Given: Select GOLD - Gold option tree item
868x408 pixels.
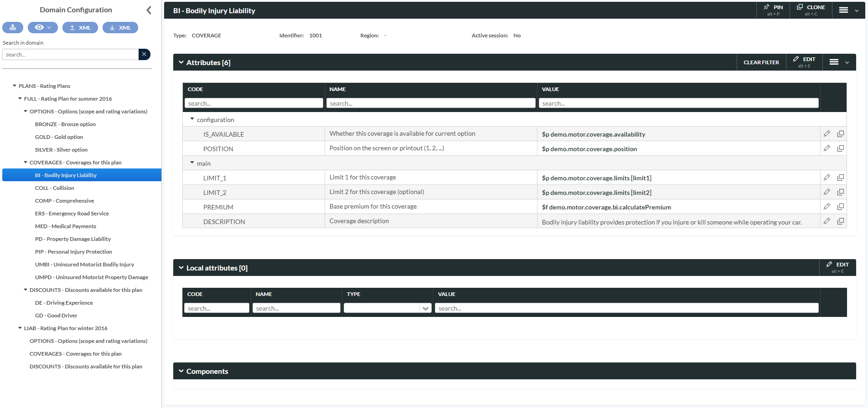Looking at the screenshot, I should [x=59, y=137].
